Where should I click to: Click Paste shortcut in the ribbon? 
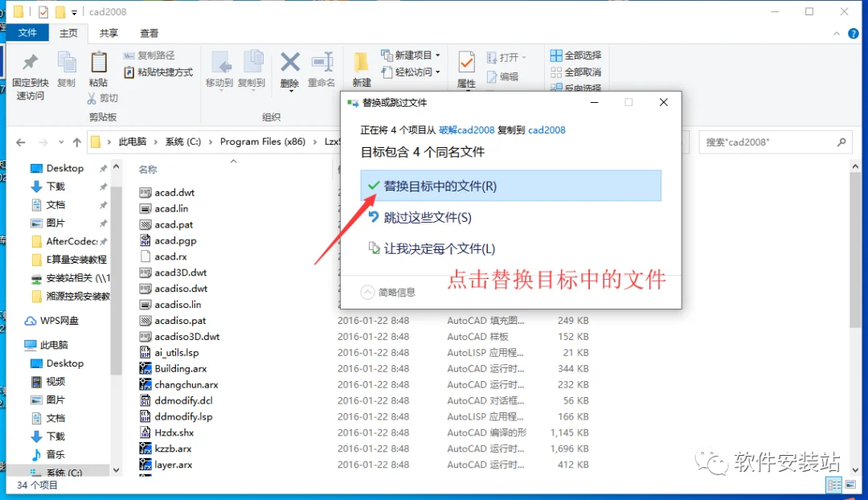click(158, 72)
